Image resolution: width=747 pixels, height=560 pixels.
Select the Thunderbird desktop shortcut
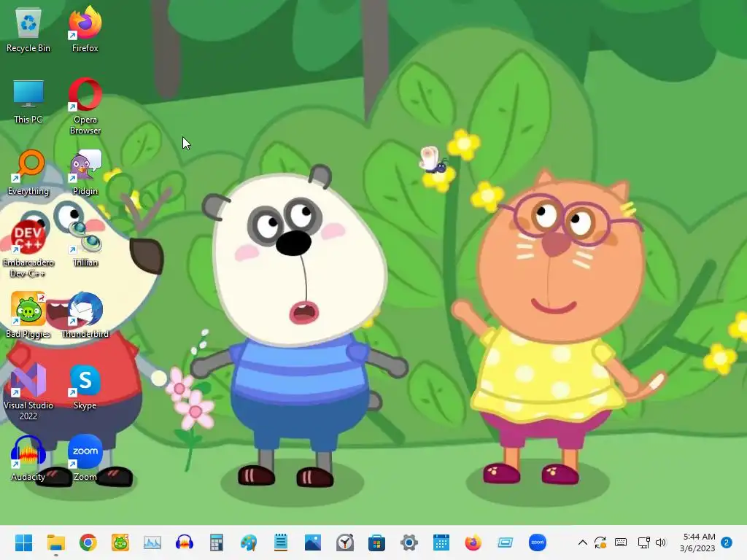coord(85,316)
